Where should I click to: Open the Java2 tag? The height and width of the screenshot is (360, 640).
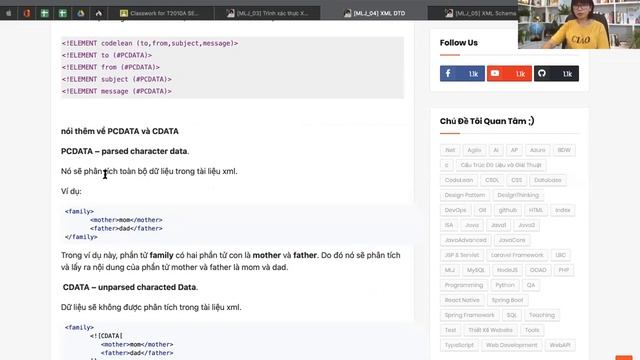click(x=526, y=225)
